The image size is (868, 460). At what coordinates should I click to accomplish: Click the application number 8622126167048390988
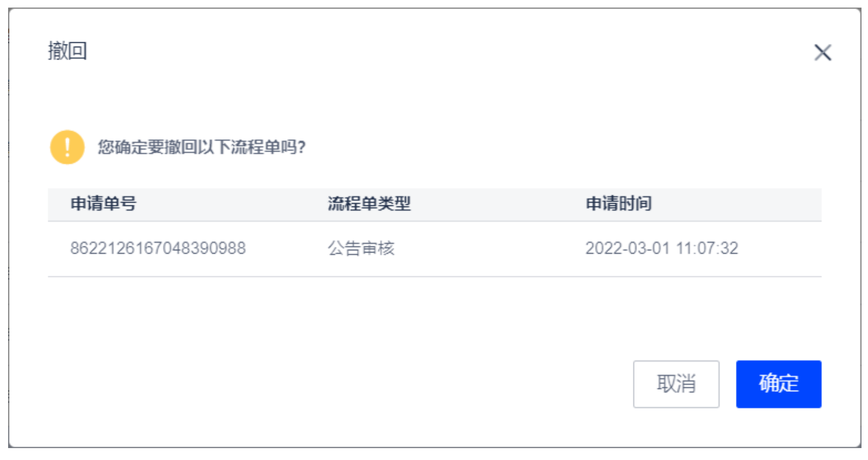coord(158,248)
